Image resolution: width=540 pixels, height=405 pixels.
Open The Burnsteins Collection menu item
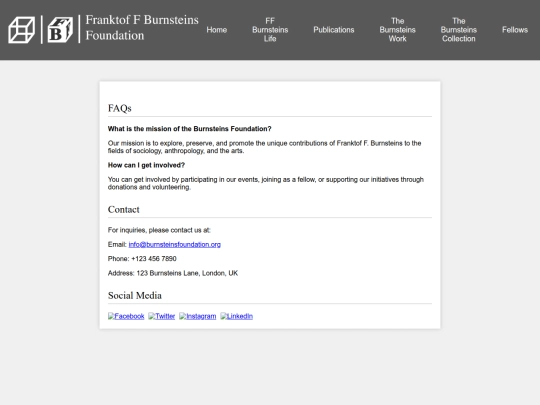459,30
